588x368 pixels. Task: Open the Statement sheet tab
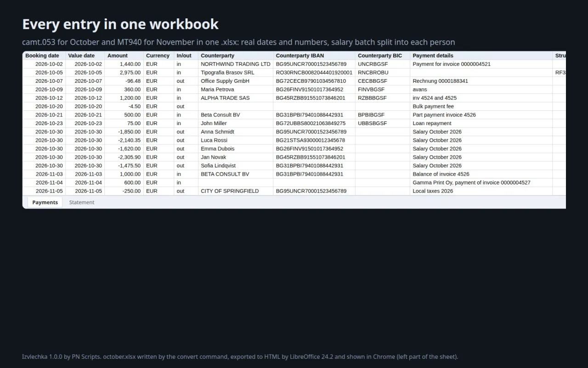click(x=82, y=202)
